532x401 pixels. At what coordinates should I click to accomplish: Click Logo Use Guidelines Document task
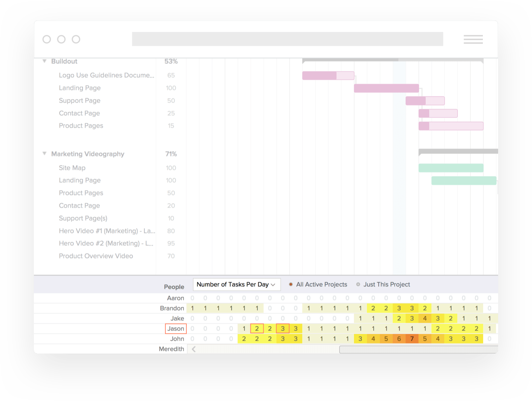pyautogui.click(x=106, y=75)
